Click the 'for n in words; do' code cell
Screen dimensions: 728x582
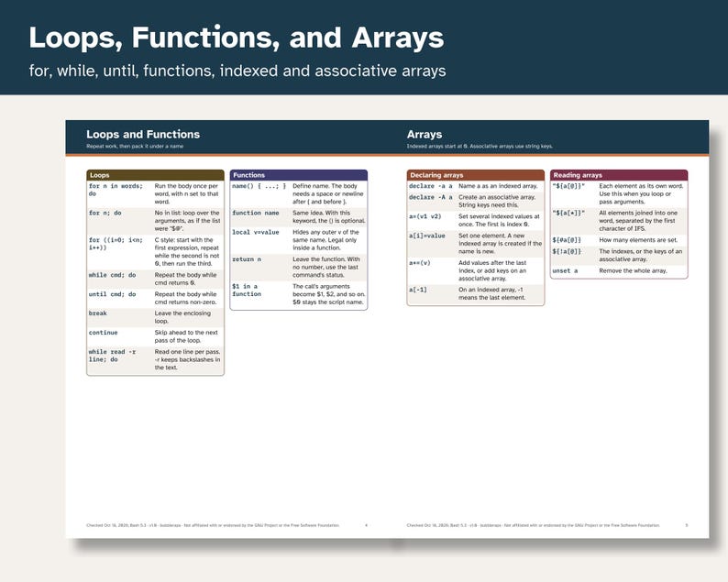click(116, 190)
